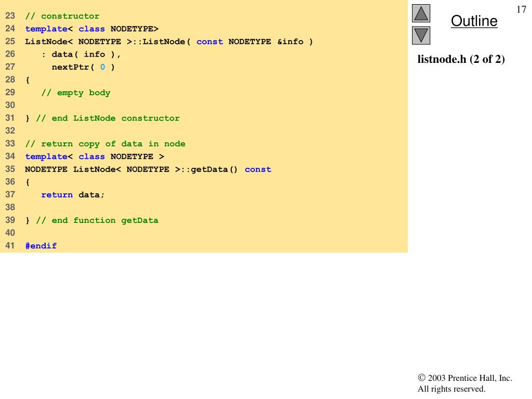Click 'template< class NODETYPE >' on line 34
This screenshot has height=399, width=532.
coord(95,156)
